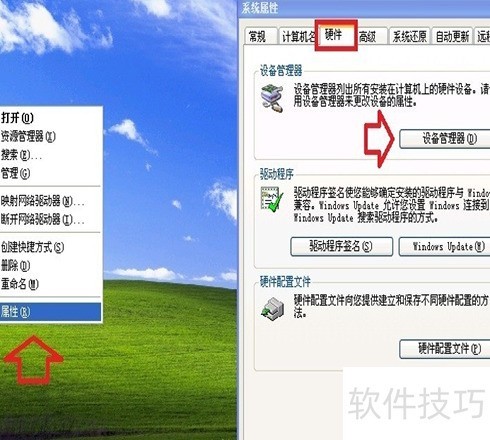Click the 设备管理器(D) button
Image resolution: width=490 pixels, height=440 pixels.
click(445, 138)
